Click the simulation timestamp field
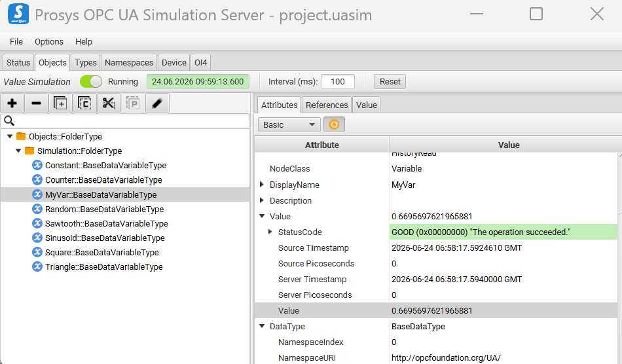The image size is (622, 364). click(x=198, y=82)
